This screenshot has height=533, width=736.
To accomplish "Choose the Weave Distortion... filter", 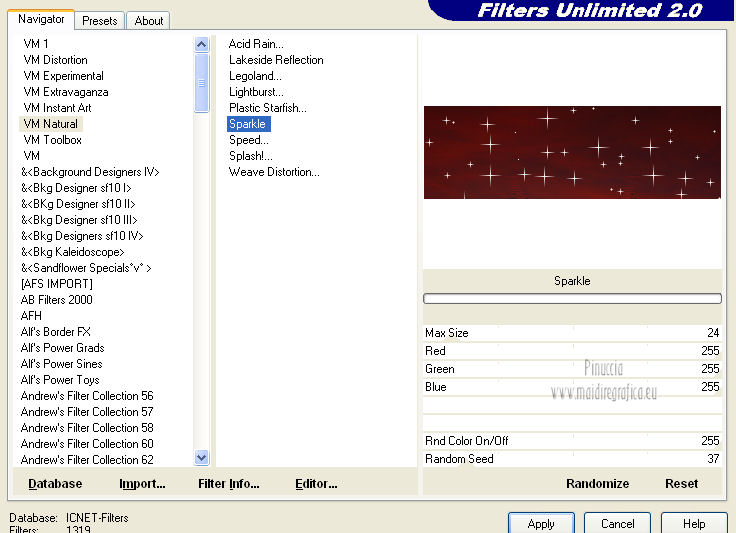I will pos(274,172).
